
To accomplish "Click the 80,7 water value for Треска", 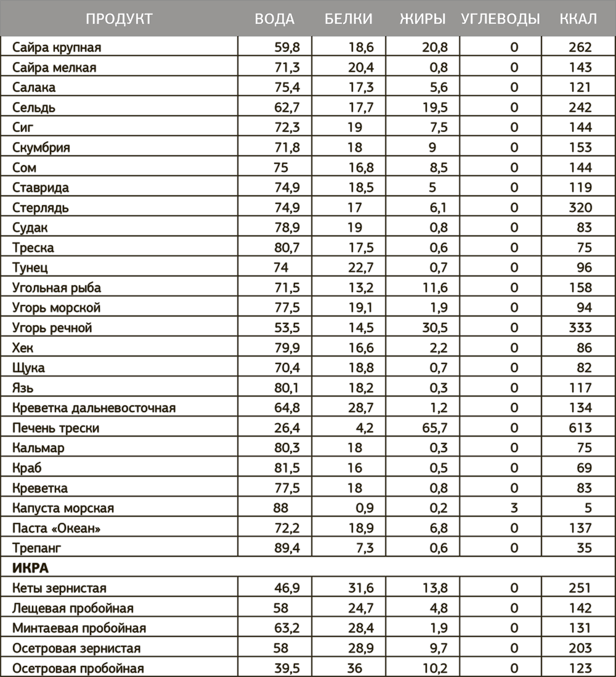I will (x=286, y=248).
